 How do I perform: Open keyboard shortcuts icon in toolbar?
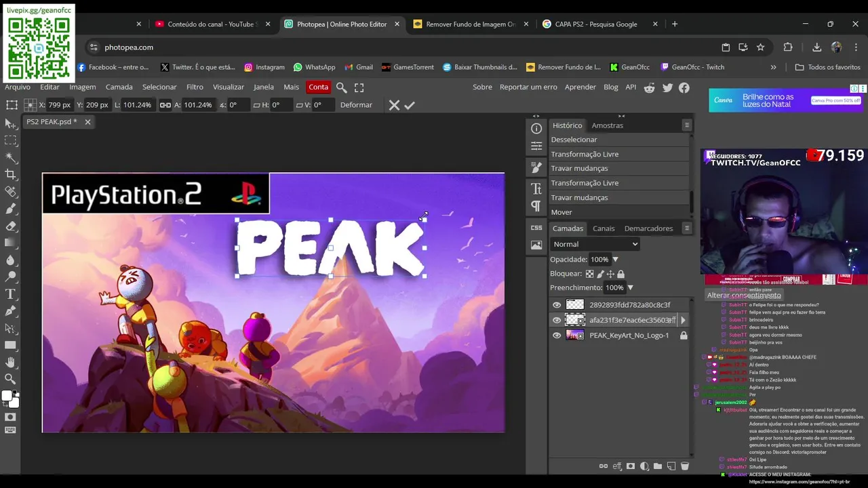(11, 430)
